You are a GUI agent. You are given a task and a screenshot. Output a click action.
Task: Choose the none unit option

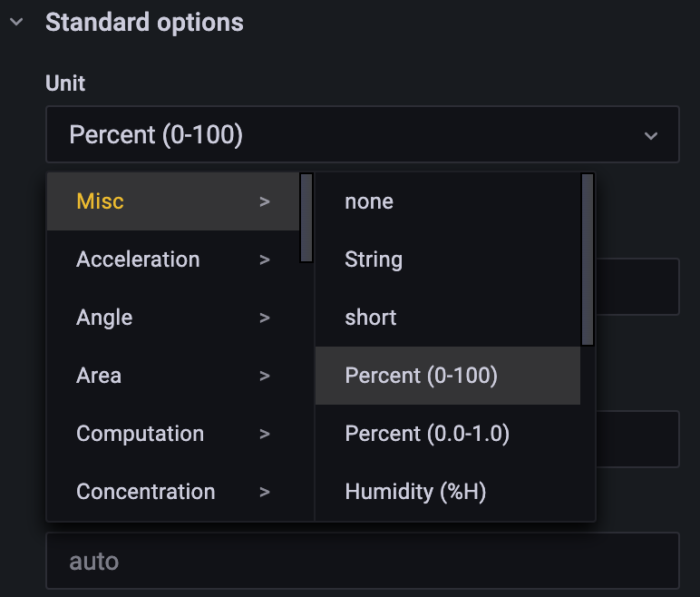pos(369,201)
